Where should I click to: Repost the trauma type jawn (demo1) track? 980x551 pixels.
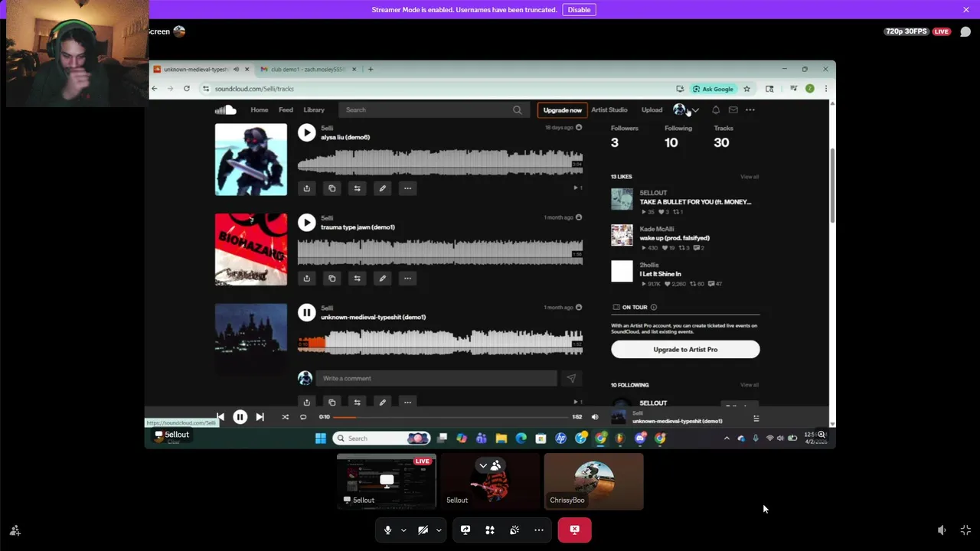click(357, 279)
